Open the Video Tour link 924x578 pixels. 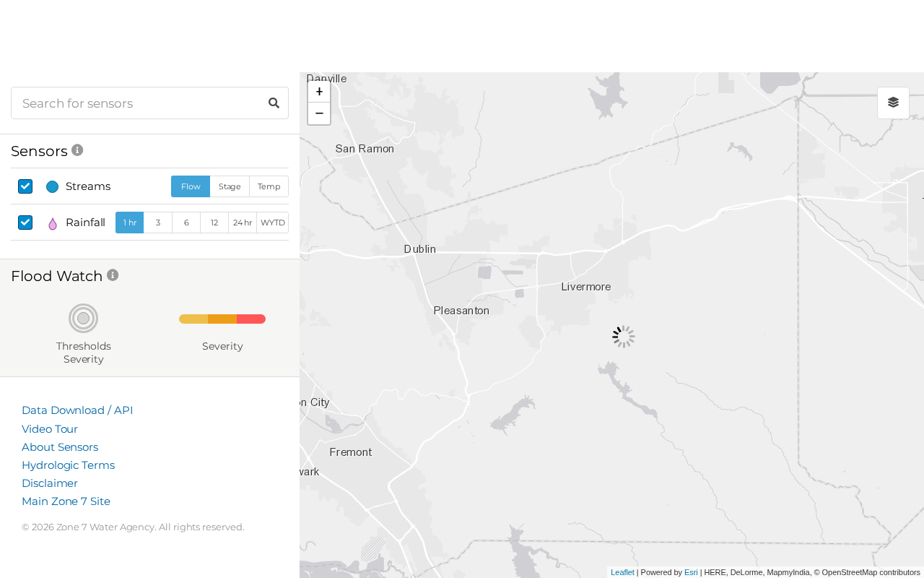point(50,429)
